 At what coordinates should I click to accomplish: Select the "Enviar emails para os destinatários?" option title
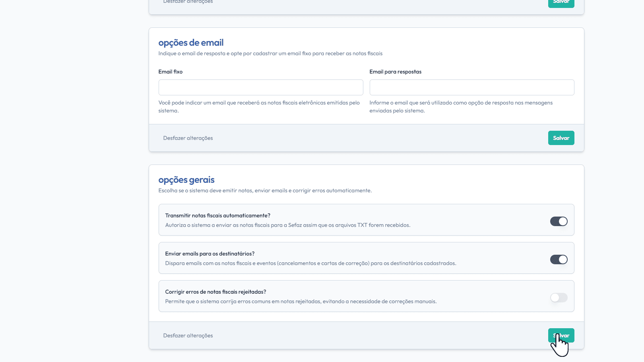pos(209,254)
